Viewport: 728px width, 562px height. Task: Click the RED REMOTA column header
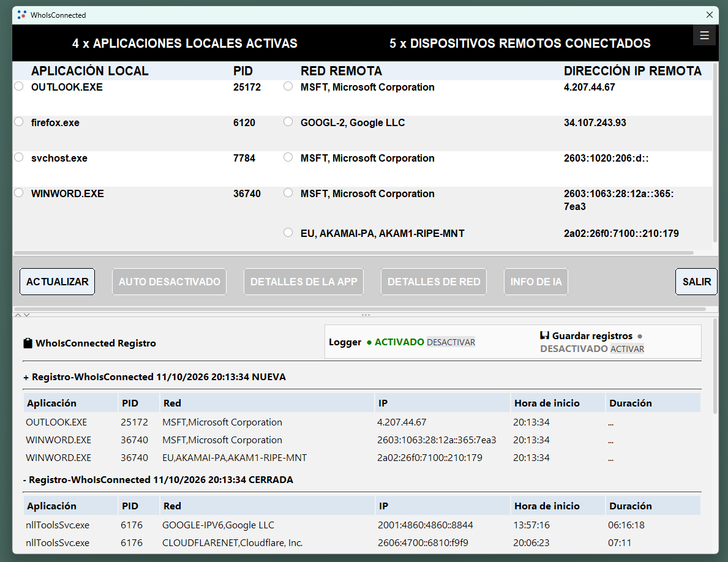tap(341, 71)
